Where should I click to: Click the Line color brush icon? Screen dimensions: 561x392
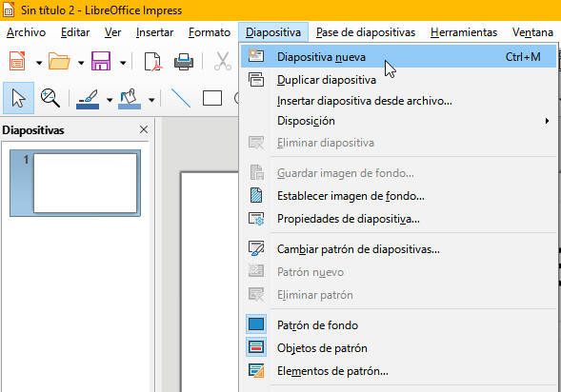click(88, 99)
